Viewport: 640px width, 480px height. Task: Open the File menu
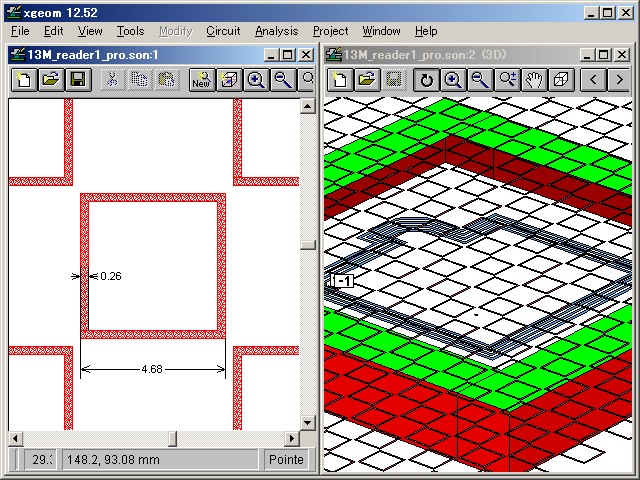pos(20,31)
